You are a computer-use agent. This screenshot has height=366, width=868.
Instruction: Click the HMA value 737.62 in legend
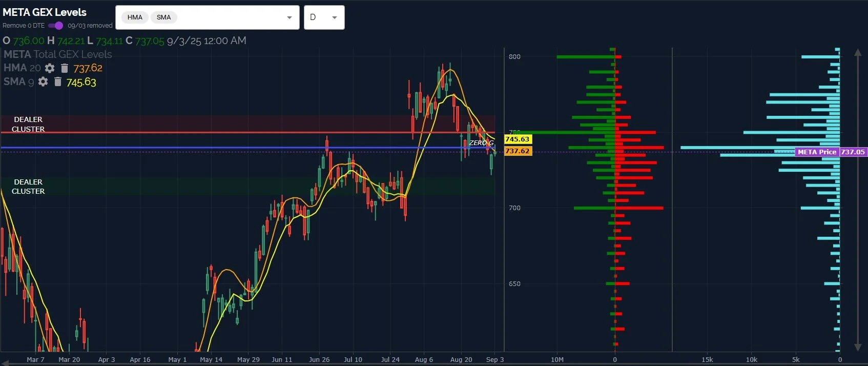88,68
